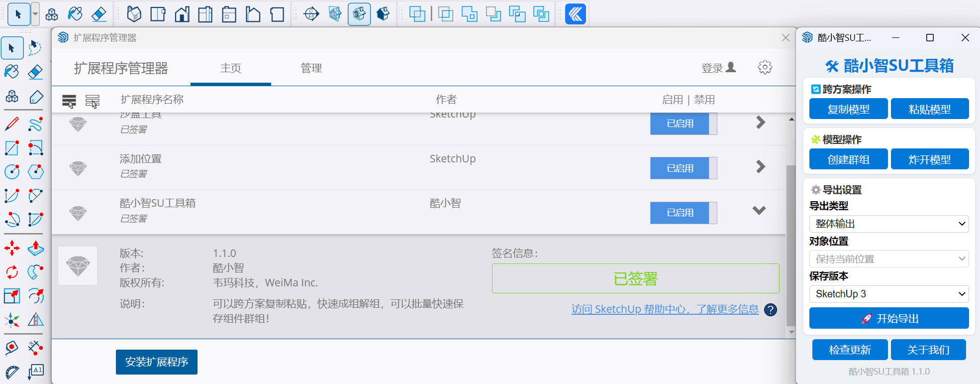Activate the Follow Me tool

[x=35, y=272]
